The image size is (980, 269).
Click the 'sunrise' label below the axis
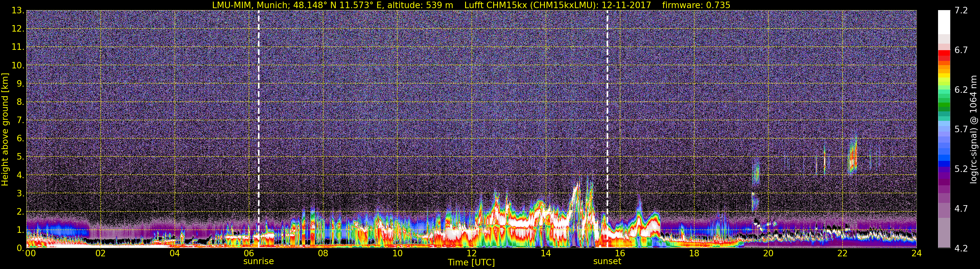259,262
